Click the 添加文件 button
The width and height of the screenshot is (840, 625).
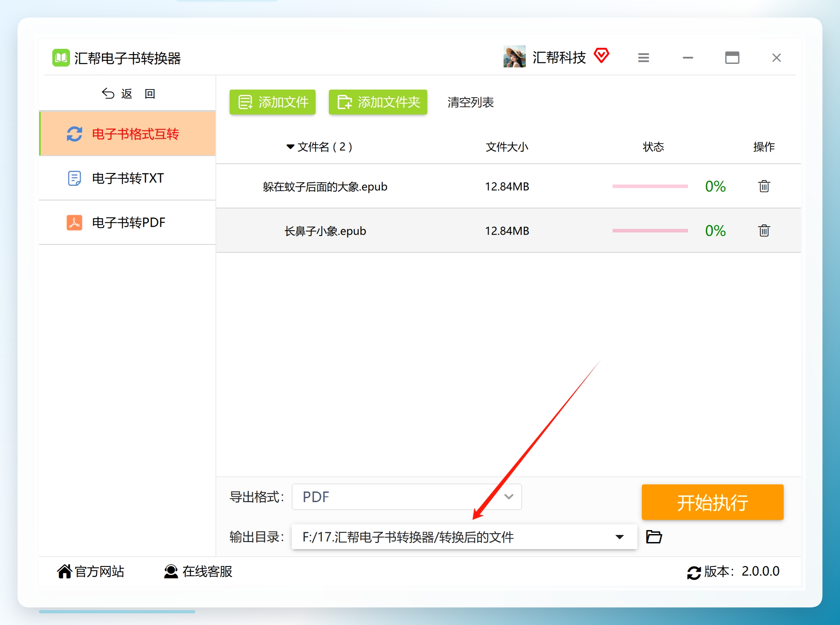[x=273, y=102]
